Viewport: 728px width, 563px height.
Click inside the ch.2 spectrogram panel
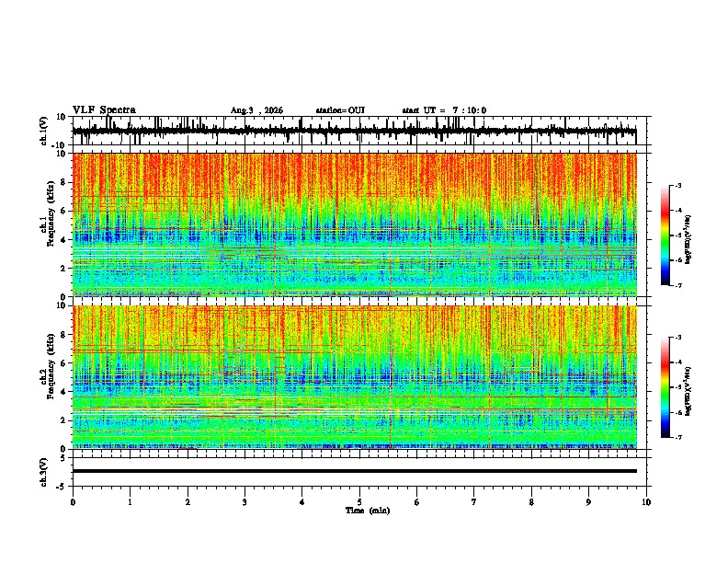354,377
